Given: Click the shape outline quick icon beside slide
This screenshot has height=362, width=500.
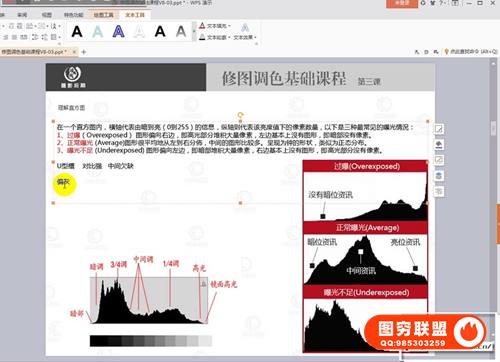Looking at the screenshot, I should [x=439, y=160].
